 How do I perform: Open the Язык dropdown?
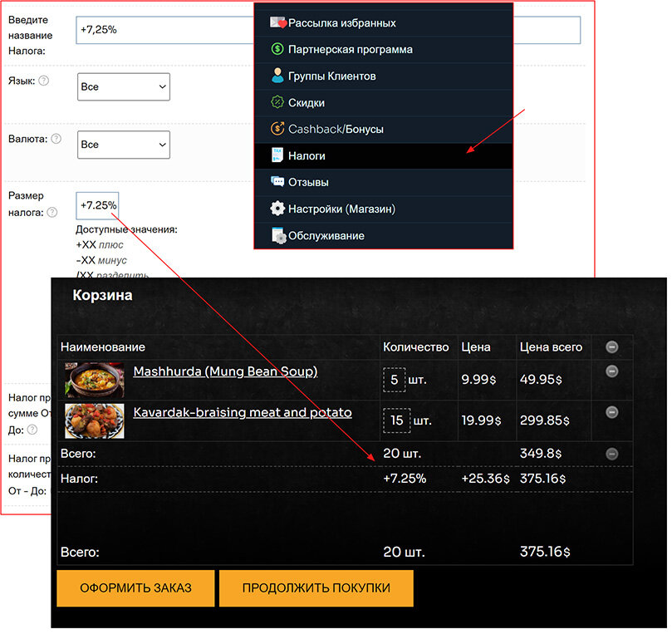(x=124, y=87)
